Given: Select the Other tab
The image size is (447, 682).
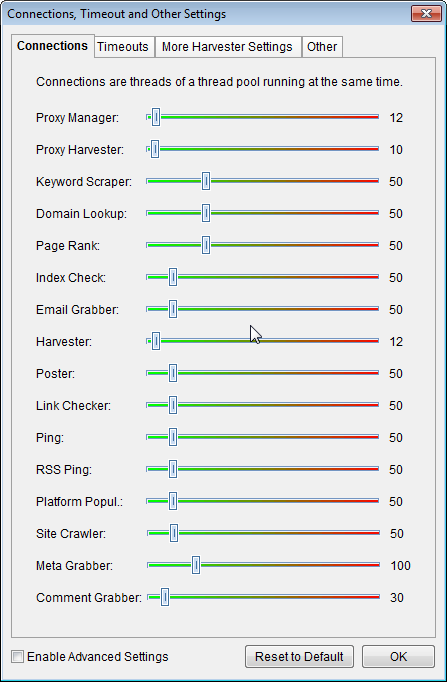Looking at the screenshot, I should click(322, 47).
